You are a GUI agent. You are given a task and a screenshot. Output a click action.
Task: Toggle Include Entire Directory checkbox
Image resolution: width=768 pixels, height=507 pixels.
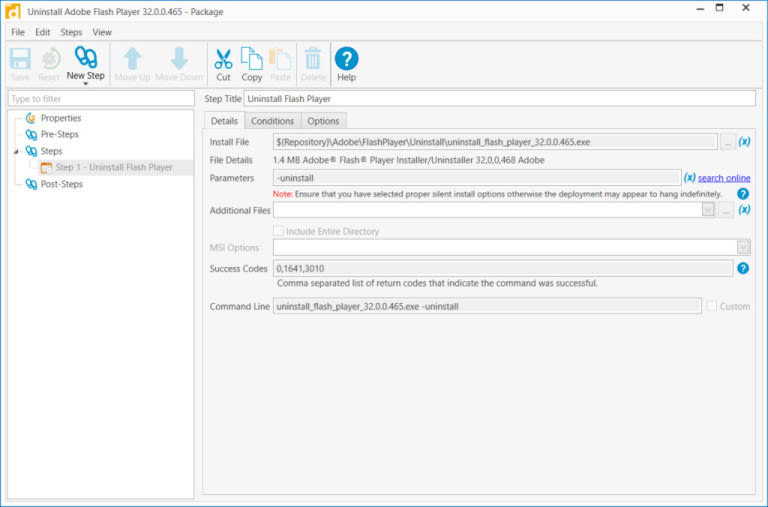pyautogui.click(x=278, y=231)
